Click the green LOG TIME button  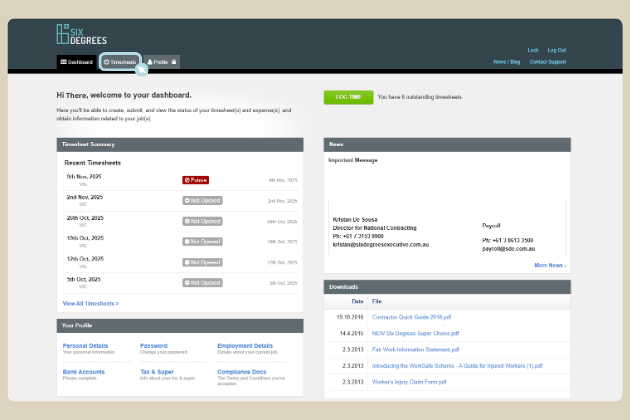tap(348, 97)
